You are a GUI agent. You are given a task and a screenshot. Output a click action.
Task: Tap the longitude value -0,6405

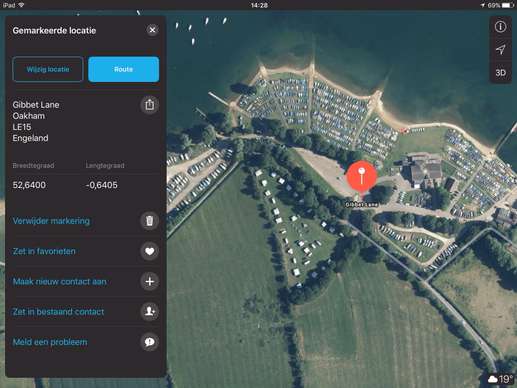[101, 185]
